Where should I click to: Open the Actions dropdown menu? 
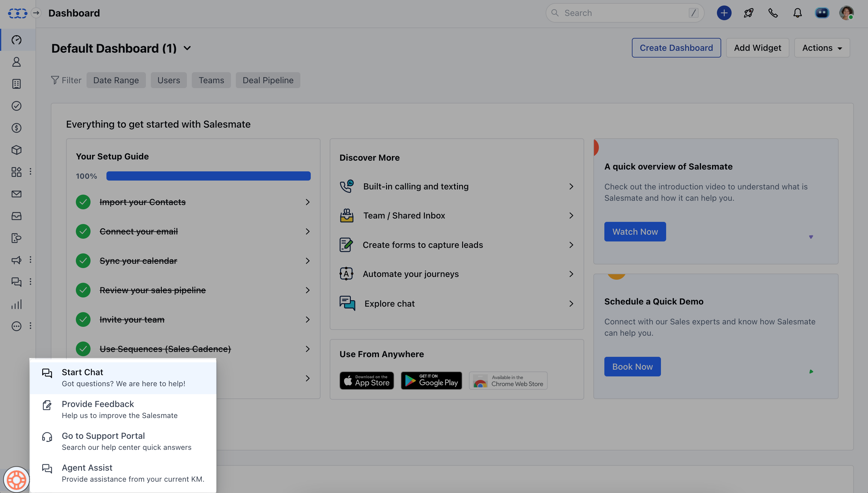[x=822, y=48]
